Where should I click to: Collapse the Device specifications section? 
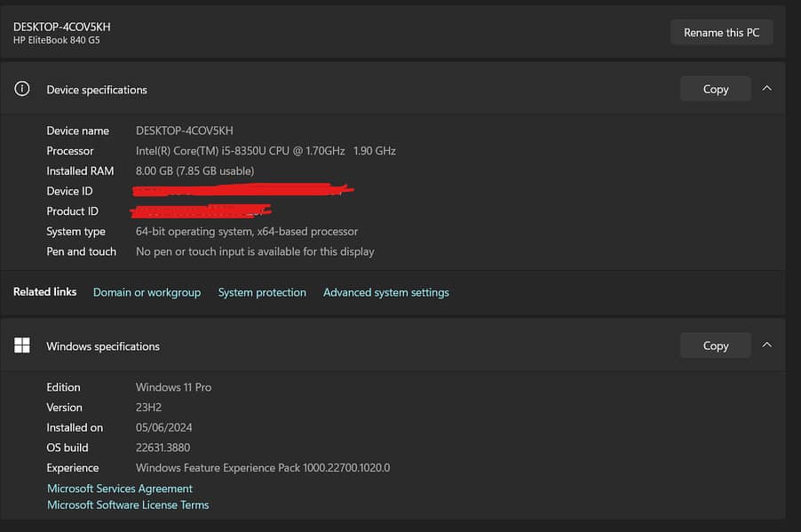(x=767, y=89)
